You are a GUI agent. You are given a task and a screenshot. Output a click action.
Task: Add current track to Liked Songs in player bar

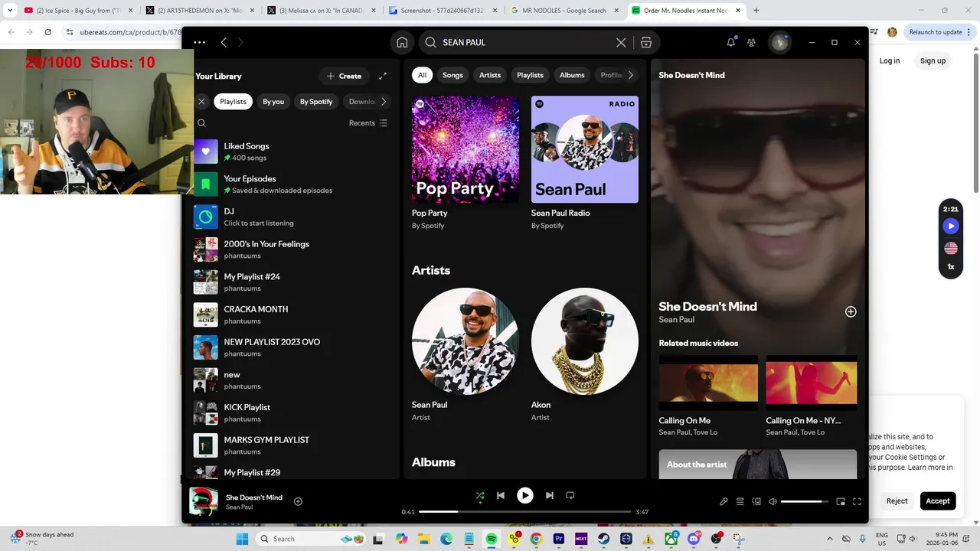pos(298,502)
